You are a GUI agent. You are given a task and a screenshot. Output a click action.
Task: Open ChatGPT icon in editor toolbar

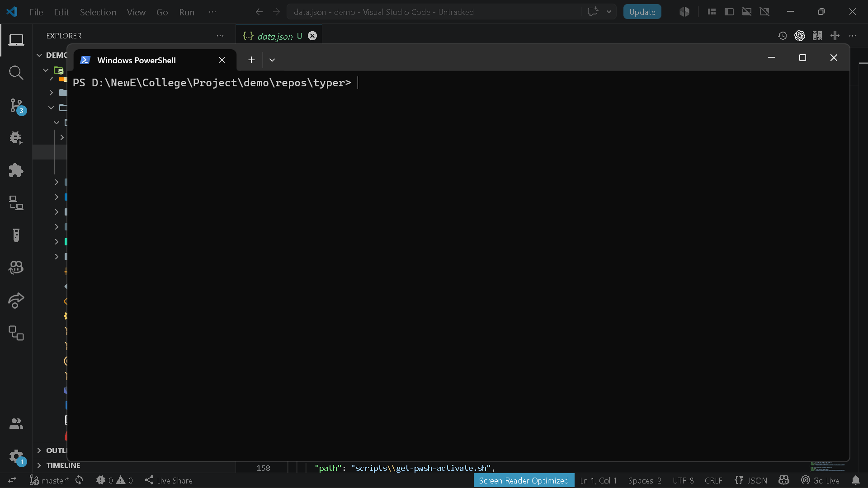799,36
